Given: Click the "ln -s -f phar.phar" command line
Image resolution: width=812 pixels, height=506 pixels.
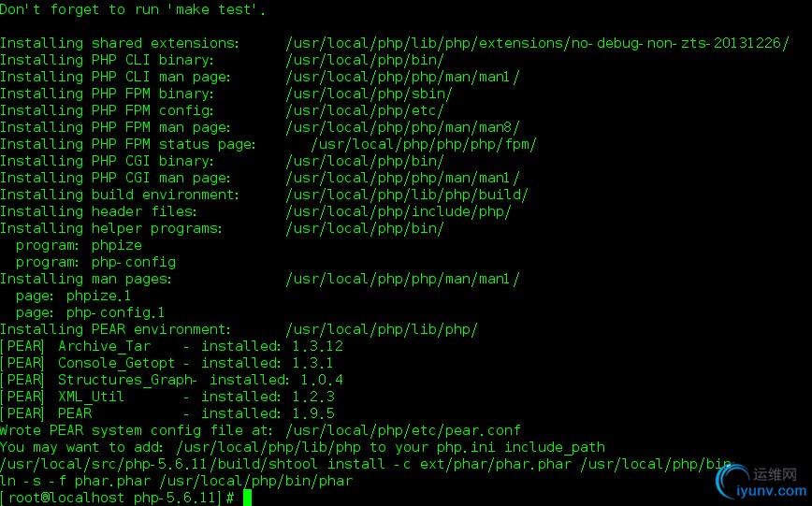Looking at the screenshot, I should (176, 481).
